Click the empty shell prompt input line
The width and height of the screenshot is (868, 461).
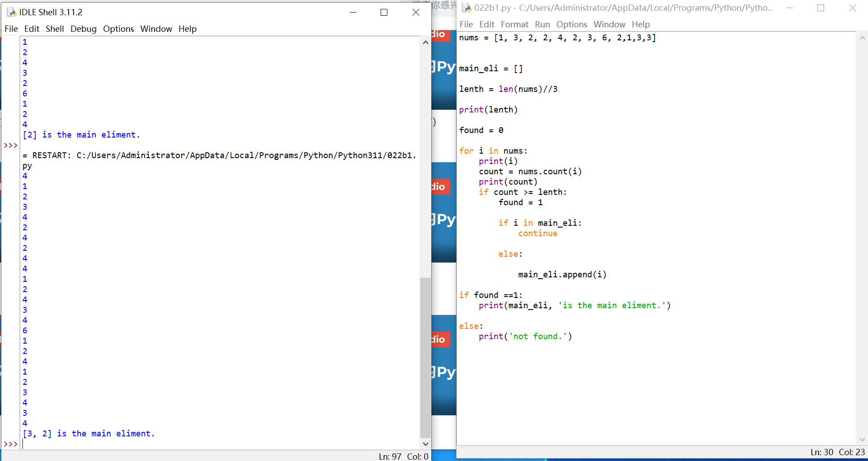220,444
